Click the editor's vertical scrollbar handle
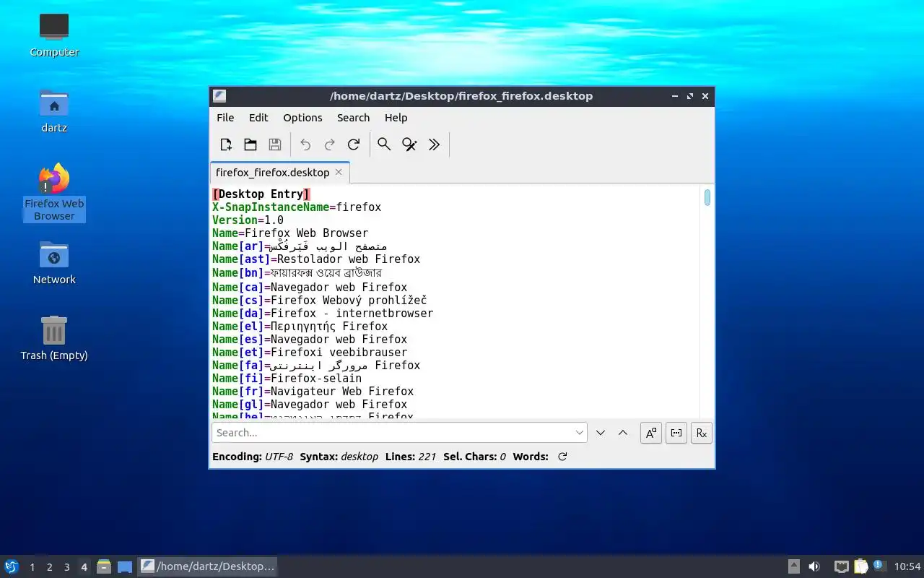Screen dimensions: 924x578 point(707,197)
